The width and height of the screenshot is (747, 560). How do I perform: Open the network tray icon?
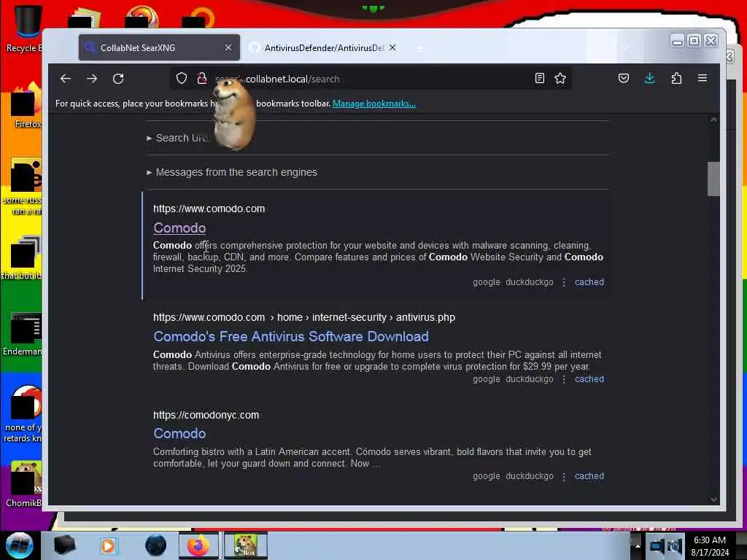(x=657, y=546)
